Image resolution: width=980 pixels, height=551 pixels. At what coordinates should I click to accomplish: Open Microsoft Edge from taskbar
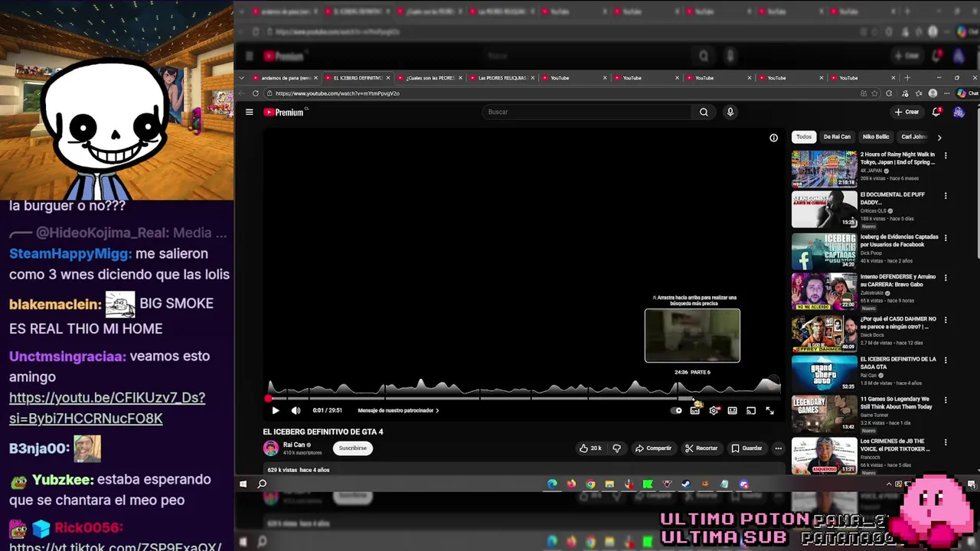pyautogui.click(x=552, y=484)
